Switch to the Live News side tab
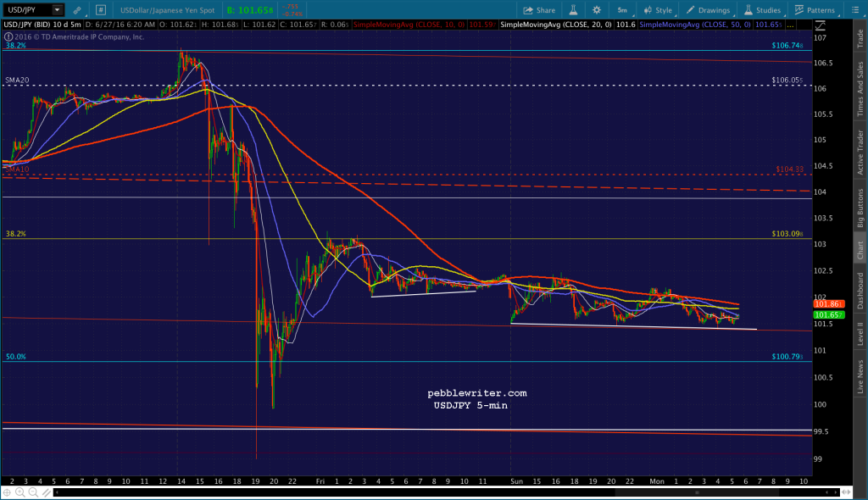868x500 pixels. [860, 377]
